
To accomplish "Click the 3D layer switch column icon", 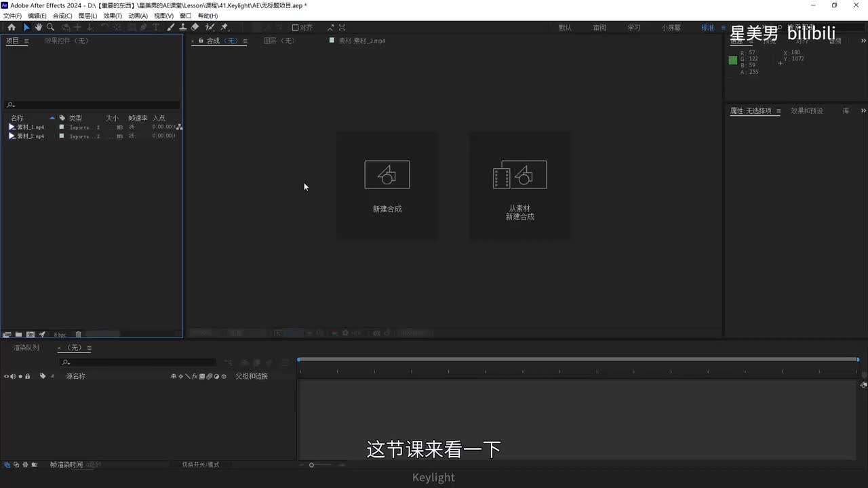I will click(x=224, y=376).
